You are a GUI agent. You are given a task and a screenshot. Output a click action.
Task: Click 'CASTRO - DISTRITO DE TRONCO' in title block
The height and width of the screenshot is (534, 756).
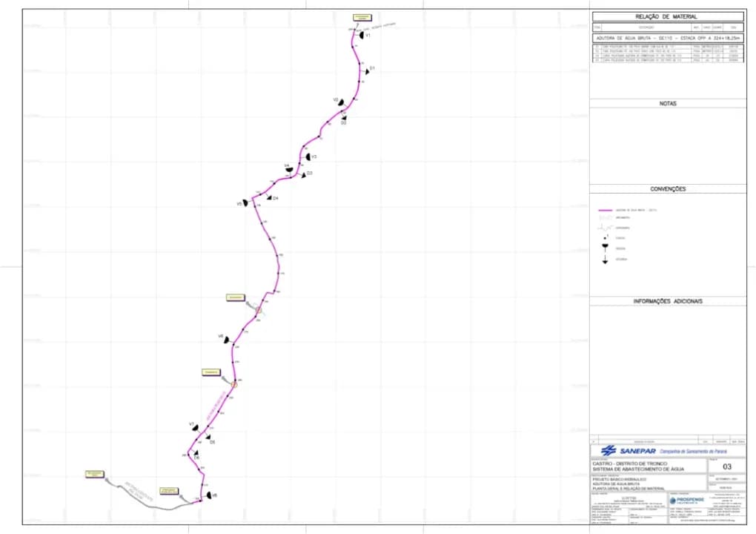630,464
